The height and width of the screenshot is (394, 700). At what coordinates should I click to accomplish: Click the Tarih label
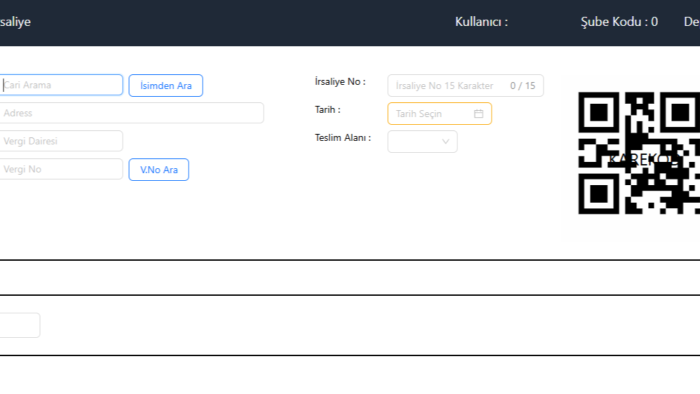click(328, 110)
